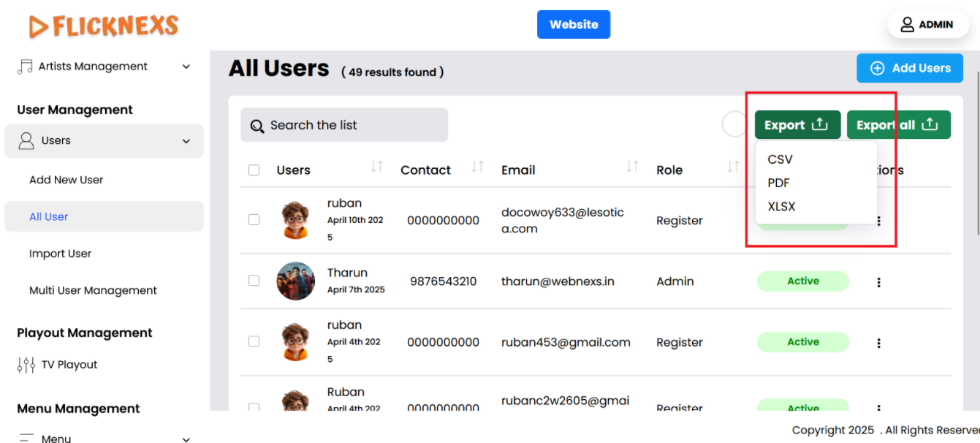Collapse the Users sidebar dropdown
This screenshot has width=980, height=443.
(186, 141)
